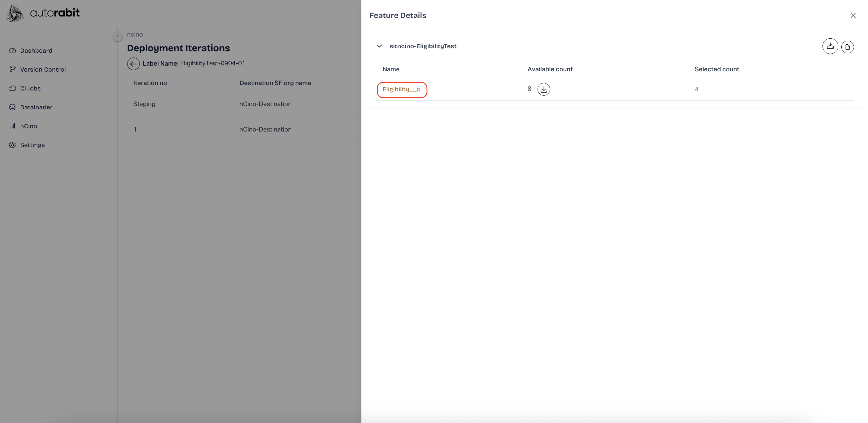Click the autorabit logo
Viewport: 868px width, 423px height.
[43, 13]
